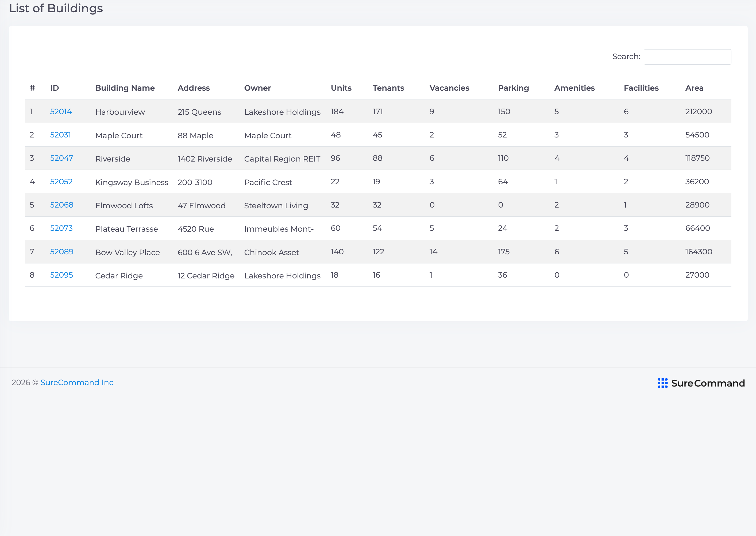756x536 pixels.
Task: Select the Bow Valley Place cell
Action: [128, 252]
